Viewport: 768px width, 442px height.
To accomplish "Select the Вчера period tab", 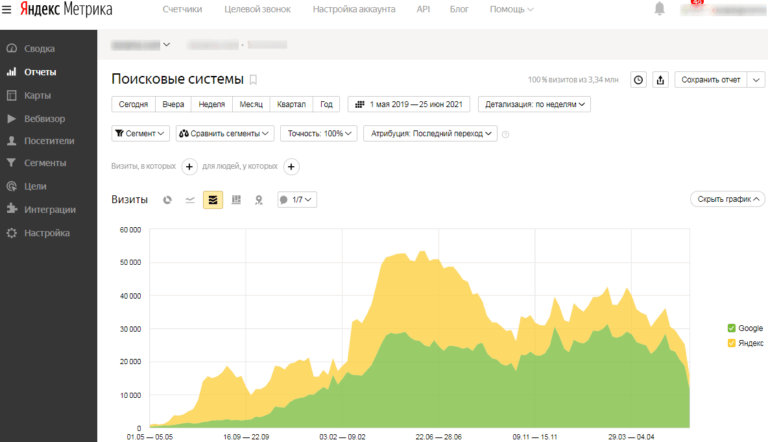I will [173, 104].
